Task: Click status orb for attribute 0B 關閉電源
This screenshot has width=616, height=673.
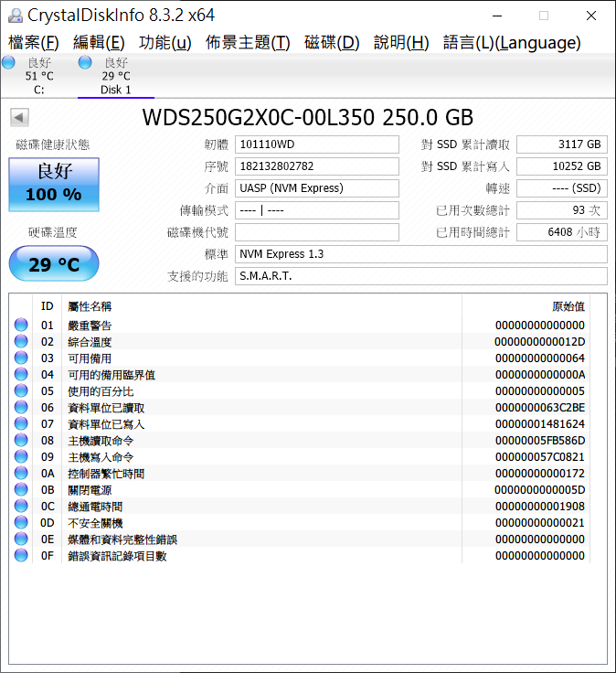Action: point(21,490)
